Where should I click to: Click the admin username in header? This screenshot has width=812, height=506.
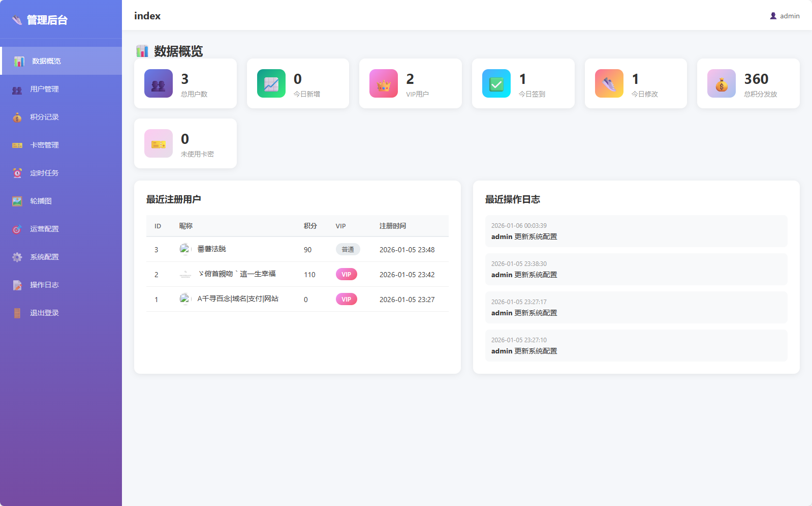tap(790, 16)
